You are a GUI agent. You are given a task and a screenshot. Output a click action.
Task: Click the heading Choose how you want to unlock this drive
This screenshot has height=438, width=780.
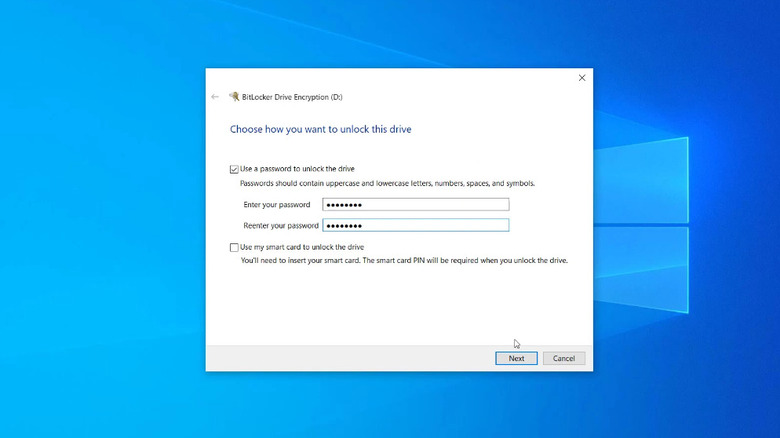click(320, 129)
